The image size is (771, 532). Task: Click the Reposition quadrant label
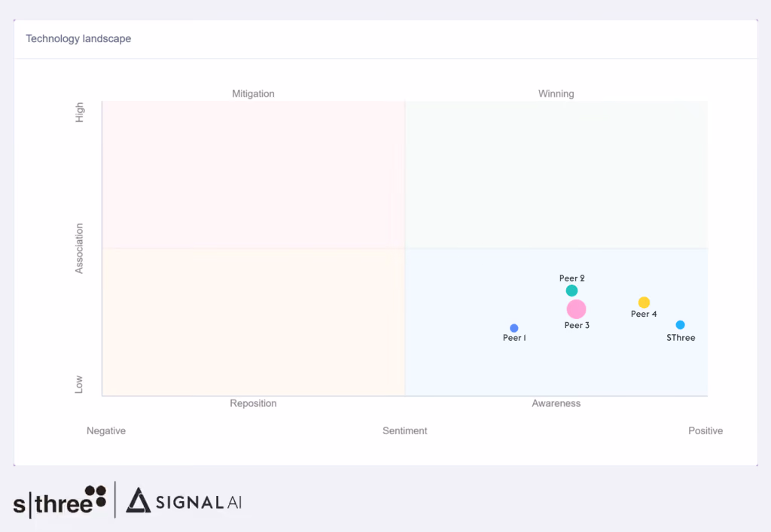(x=253, y=403)
